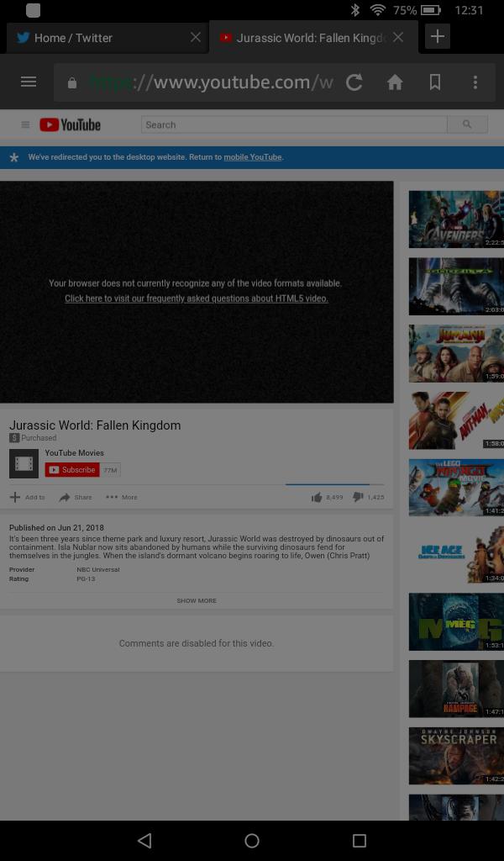Click 'PG-13' rating value
504x861 pixels.
coord(87,578)
